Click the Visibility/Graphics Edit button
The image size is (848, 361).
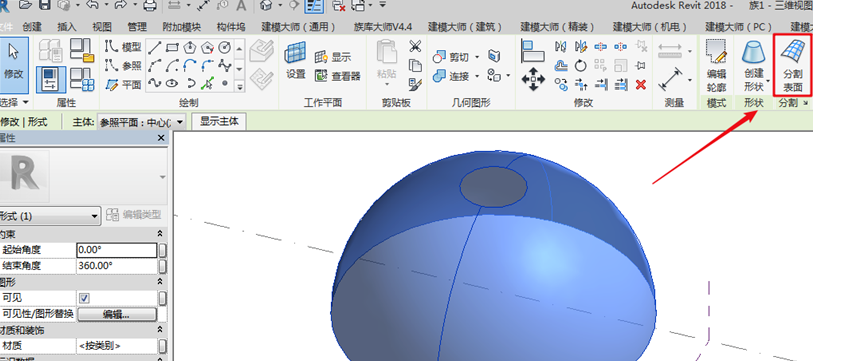117,315
